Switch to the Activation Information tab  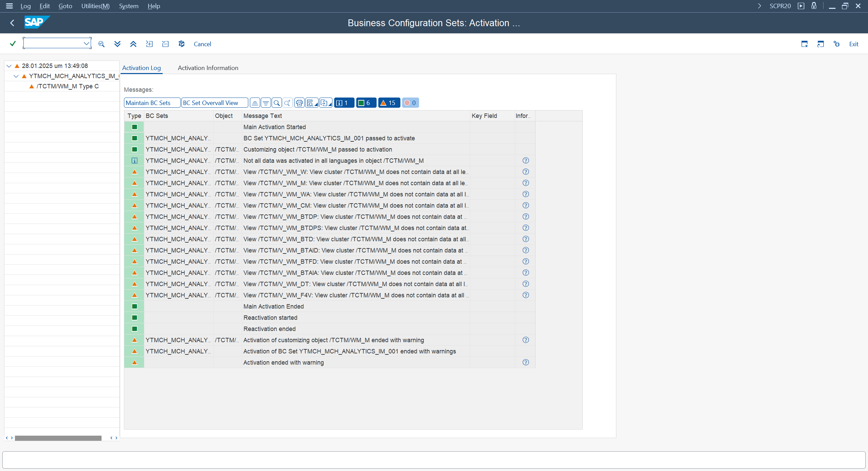208,68
